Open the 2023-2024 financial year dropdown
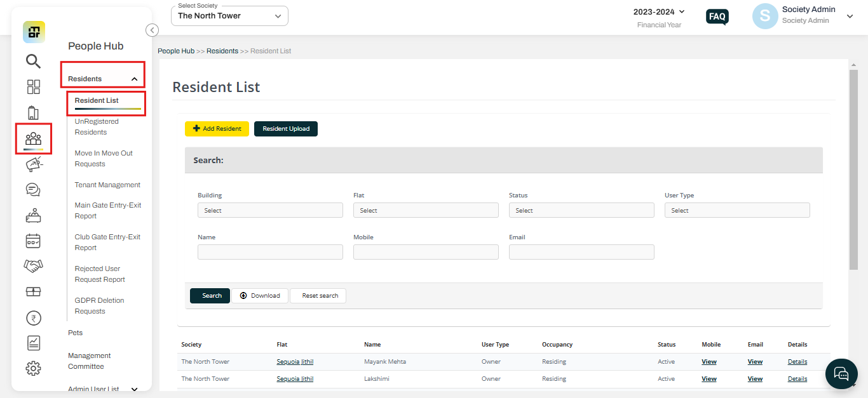This screenshot has height=398, width=868. 660,11
